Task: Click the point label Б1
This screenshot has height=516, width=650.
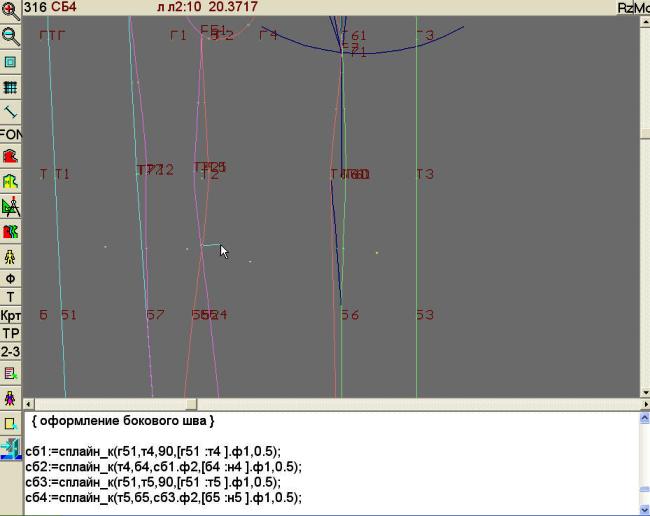Action: click(69, 315)
